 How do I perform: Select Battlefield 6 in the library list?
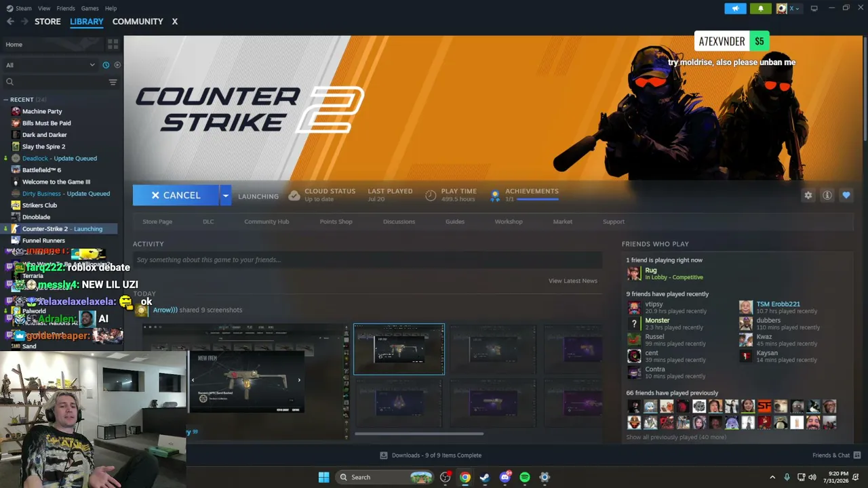pyautogui.click(x=41, y=170)
